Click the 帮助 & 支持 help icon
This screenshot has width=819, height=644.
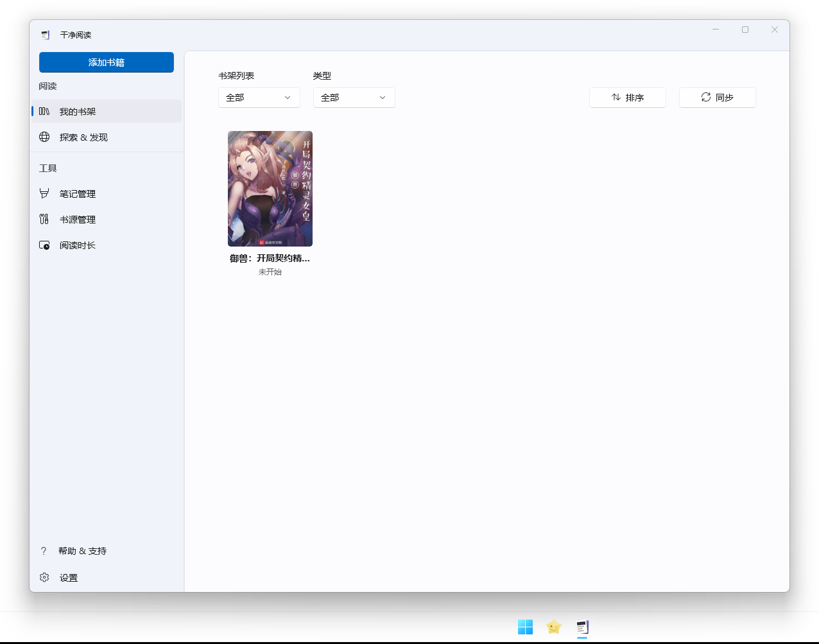pos(43,550)
